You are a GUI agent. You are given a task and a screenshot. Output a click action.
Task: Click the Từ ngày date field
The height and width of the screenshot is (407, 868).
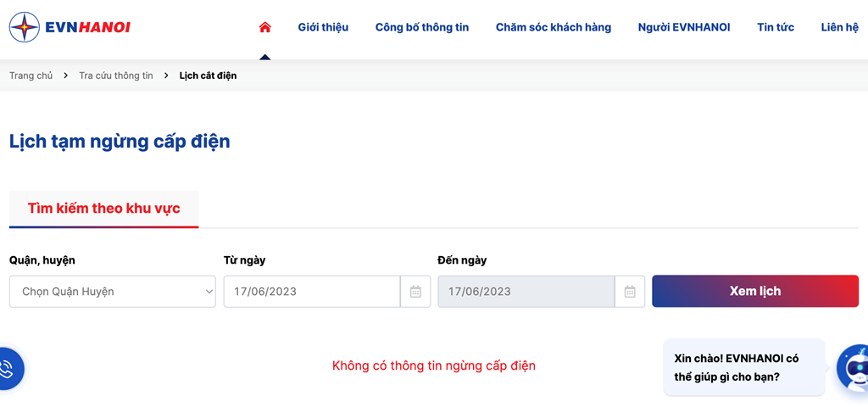click(x=312, y=292)
